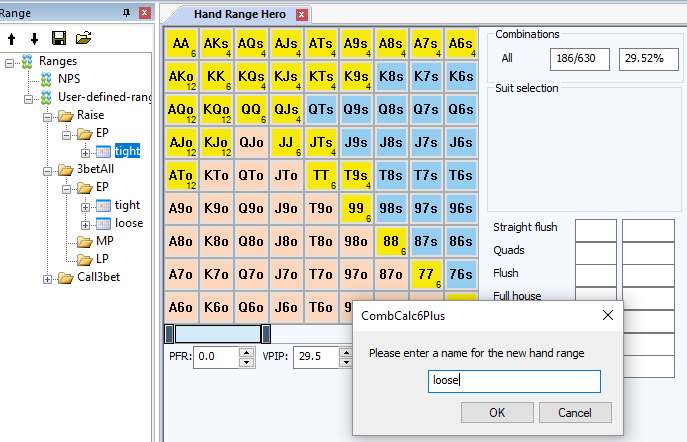Select the loose range under 3betAll

(128, 223)
